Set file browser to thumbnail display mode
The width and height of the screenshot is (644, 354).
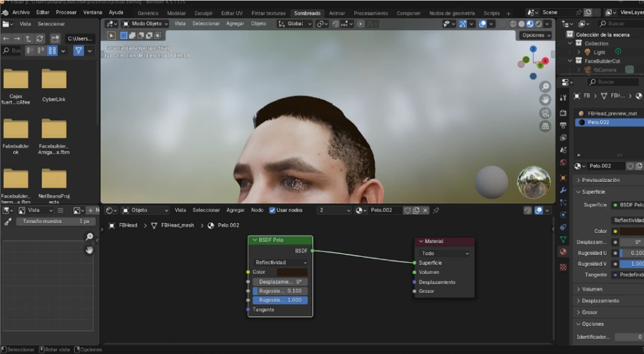[52, 50]
